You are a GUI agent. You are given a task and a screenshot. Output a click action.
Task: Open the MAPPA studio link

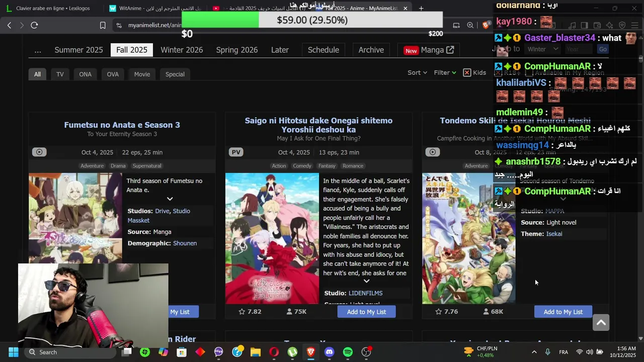555,211
